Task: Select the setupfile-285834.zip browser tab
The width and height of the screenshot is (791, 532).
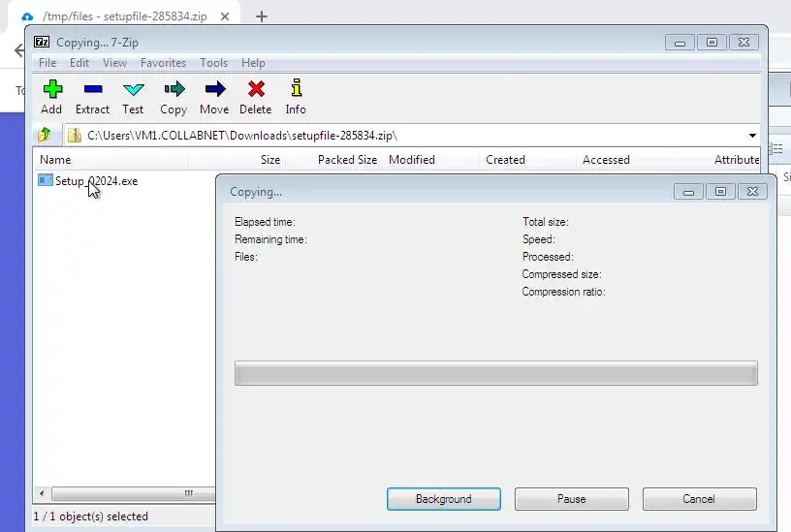Action: coord(125,16)
